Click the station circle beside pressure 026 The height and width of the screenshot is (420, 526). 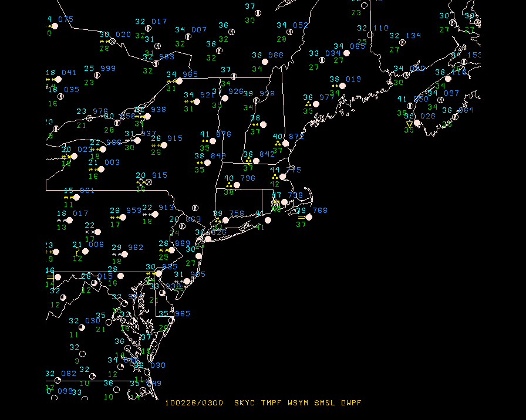point(417,123)
